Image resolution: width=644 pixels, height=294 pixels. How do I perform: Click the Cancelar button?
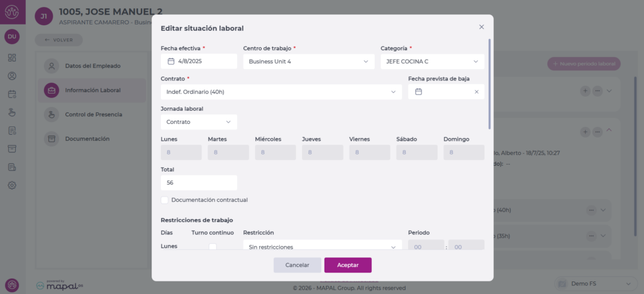pos(297,265)
